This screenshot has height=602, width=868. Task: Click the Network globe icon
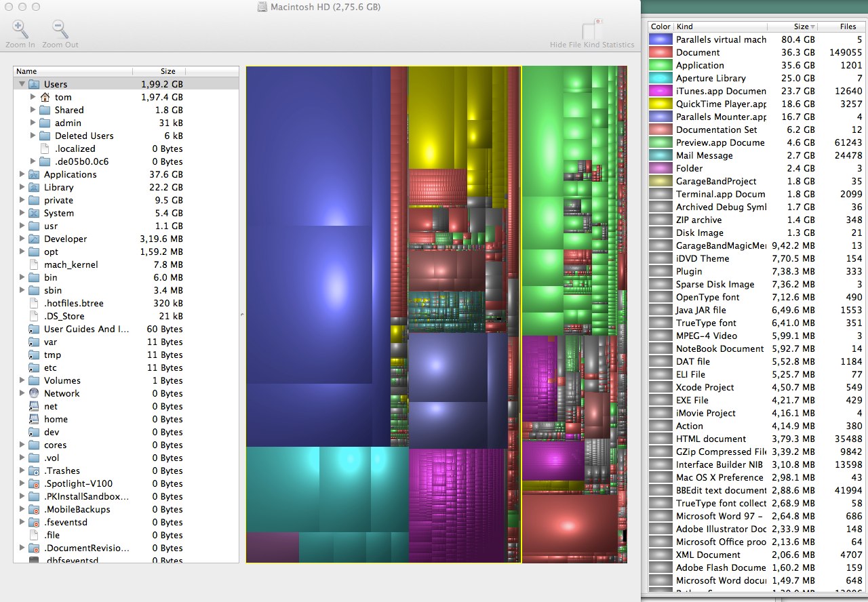coord(34,394)
